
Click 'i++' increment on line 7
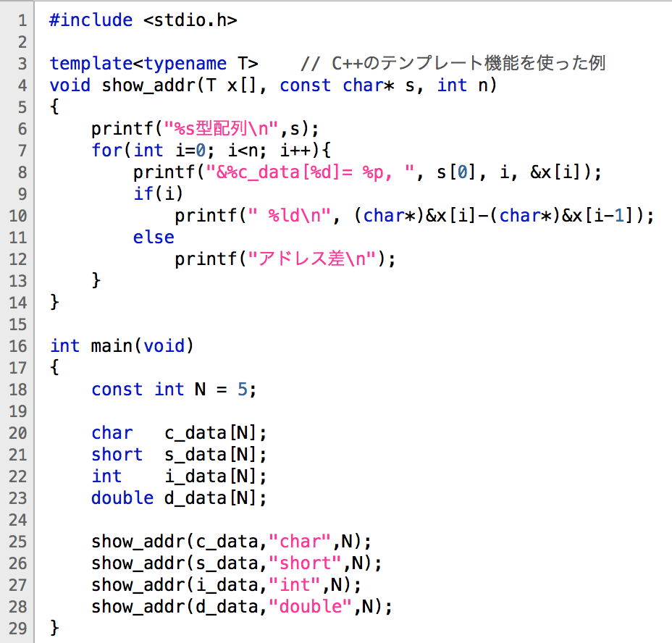pos(297,151)
